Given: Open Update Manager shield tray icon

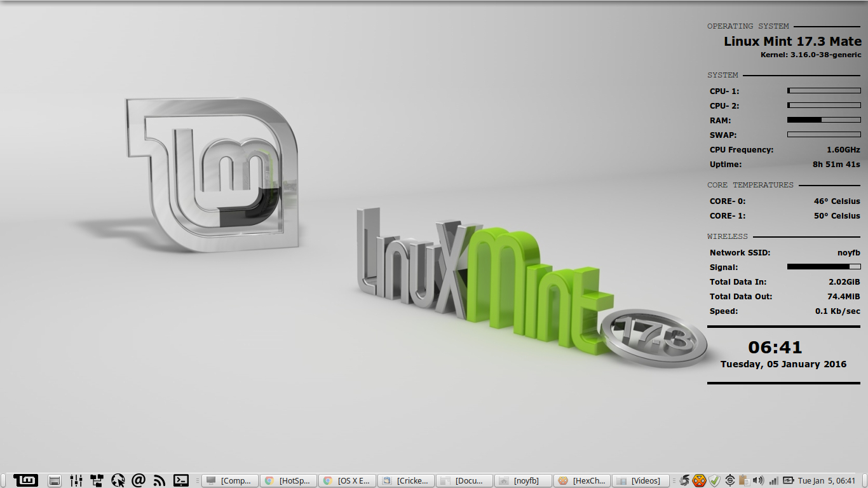Looking at the screenshot, I should (x=714, y=481).
